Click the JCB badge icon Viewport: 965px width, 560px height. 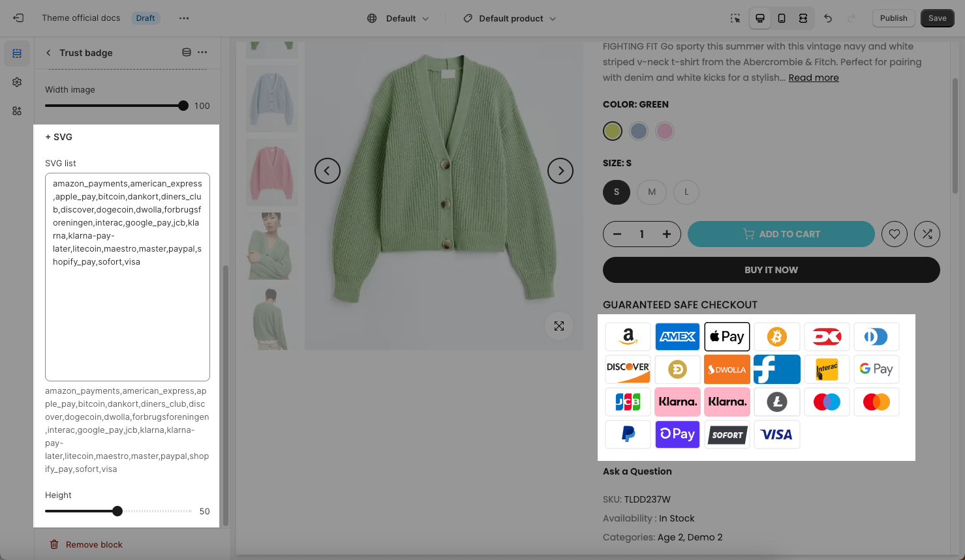pos(628,402)
